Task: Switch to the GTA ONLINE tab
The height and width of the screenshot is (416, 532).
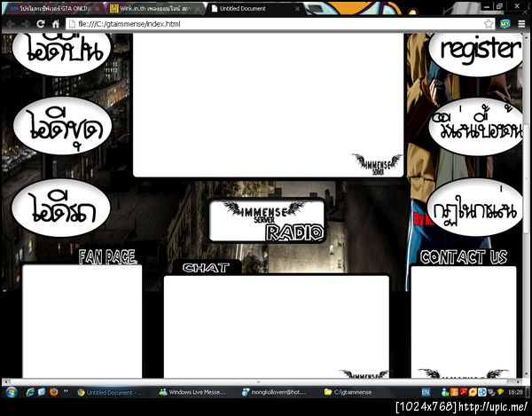Action: point(54,9)
